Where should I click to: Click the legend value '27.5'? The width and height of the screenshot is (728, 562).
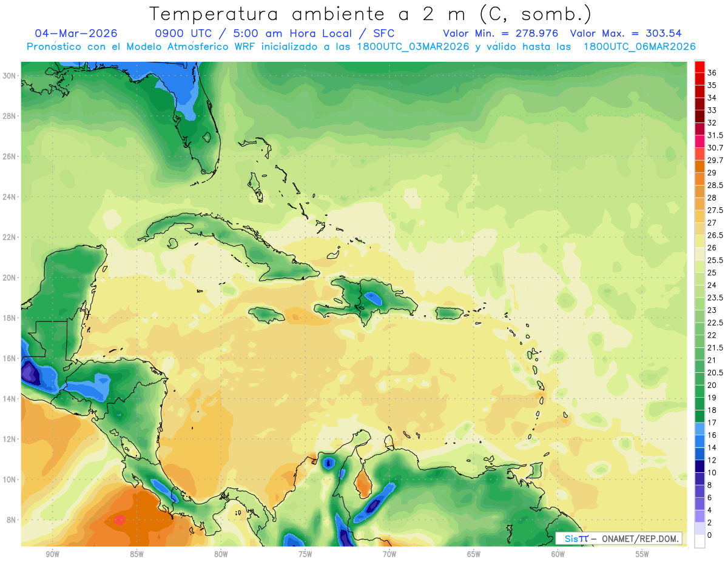[715, 210]
